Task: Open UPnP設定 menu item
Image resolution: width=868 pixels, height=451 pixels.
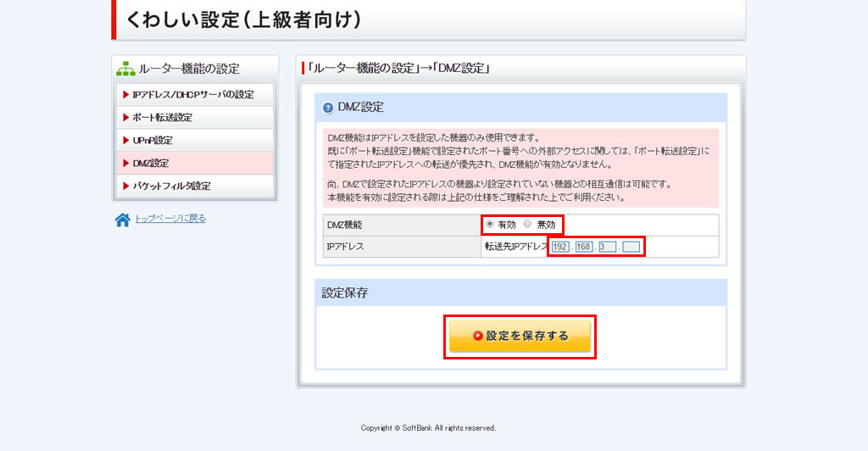Action: coord(195,140)
